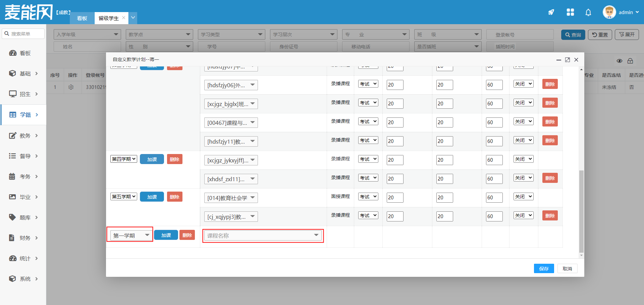Click the gear icon in row 1
The image size is (644, 305).
pos(71,87)
